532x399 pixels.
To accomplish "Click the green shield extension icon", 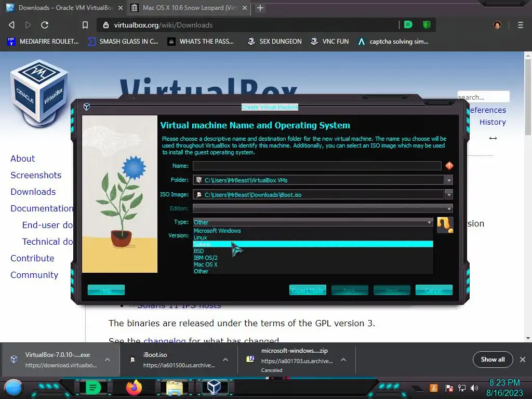I will (427, 24).
